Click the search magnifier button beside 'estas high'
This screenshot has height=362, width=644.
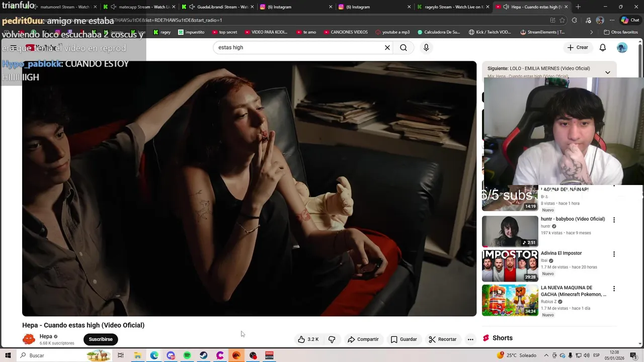pyautogui.click(x=404, y=47)
